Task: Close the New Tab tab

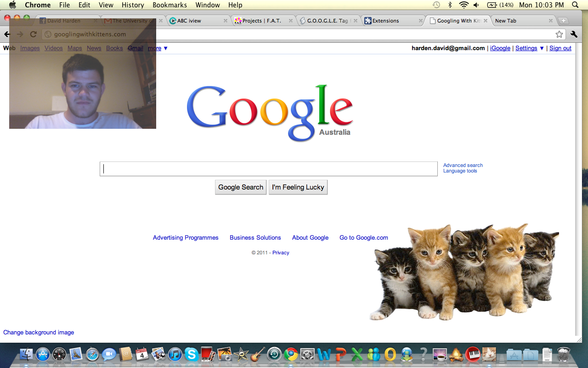Action: click(551, 21)
